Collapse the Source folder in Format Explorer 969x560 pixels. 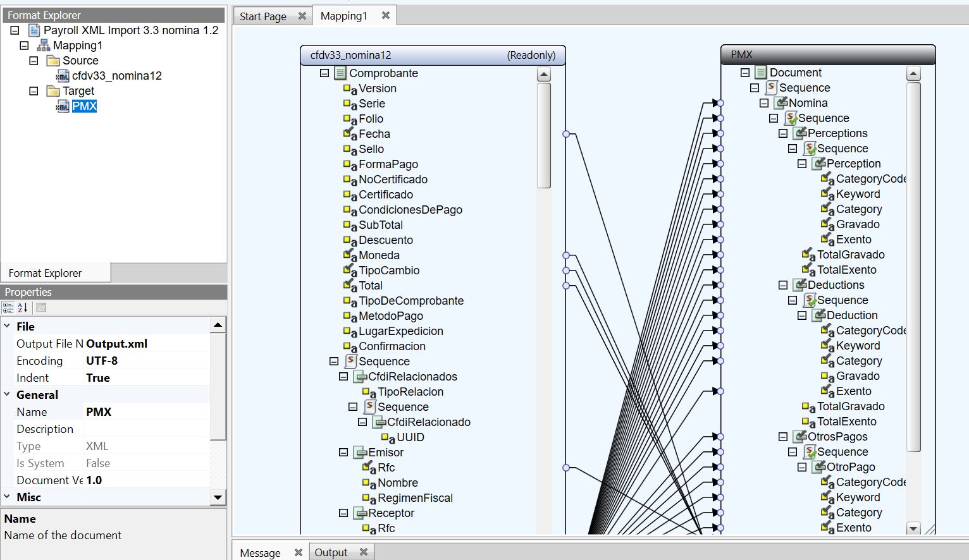point(34,61)
